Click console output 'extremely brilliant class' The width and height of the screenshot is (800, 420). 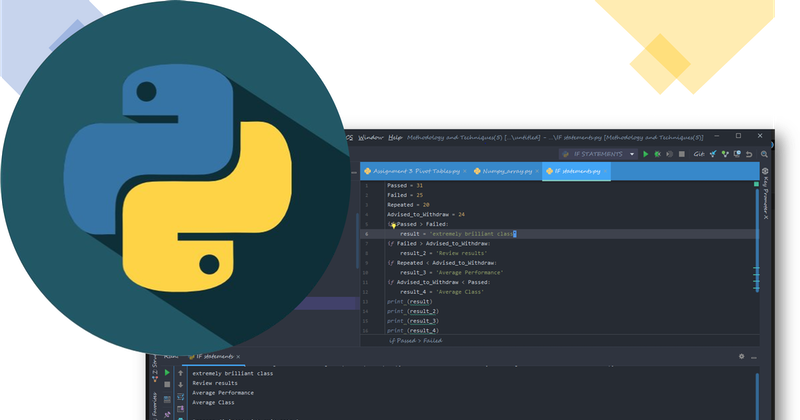(x=233, y=374)
